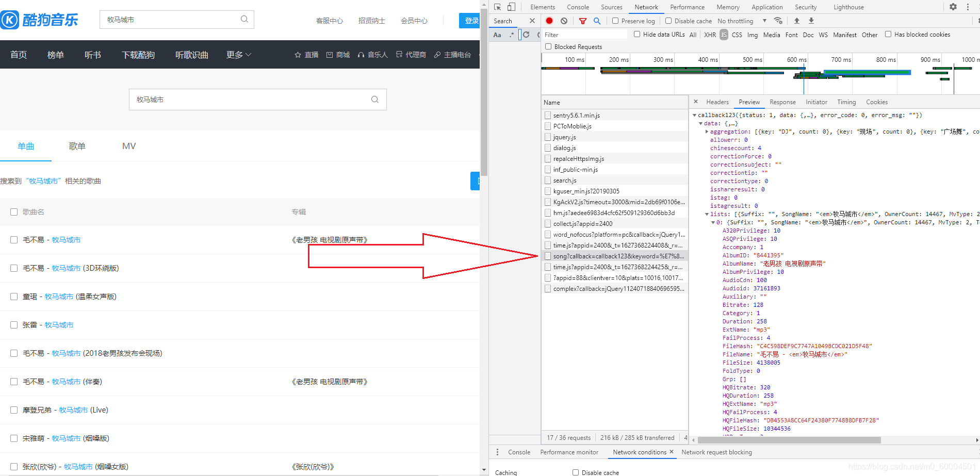Screen dimensions: 980x476
Task: Tick the checkbox for 摩登兄弟 - 牧马城市 (Live)
Action: 14,410
